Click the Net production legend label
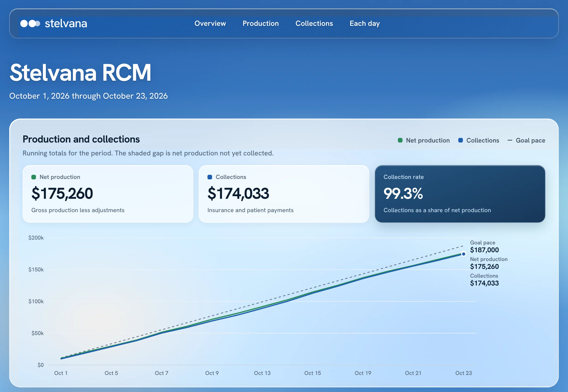Viewport: 568px width, 392px height. coord(428,140)
